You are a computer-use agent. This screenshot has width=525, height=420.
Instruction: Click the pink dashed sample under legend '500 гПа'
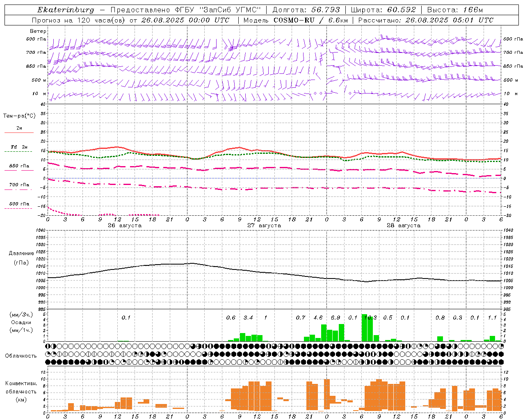tap(19, 208)
